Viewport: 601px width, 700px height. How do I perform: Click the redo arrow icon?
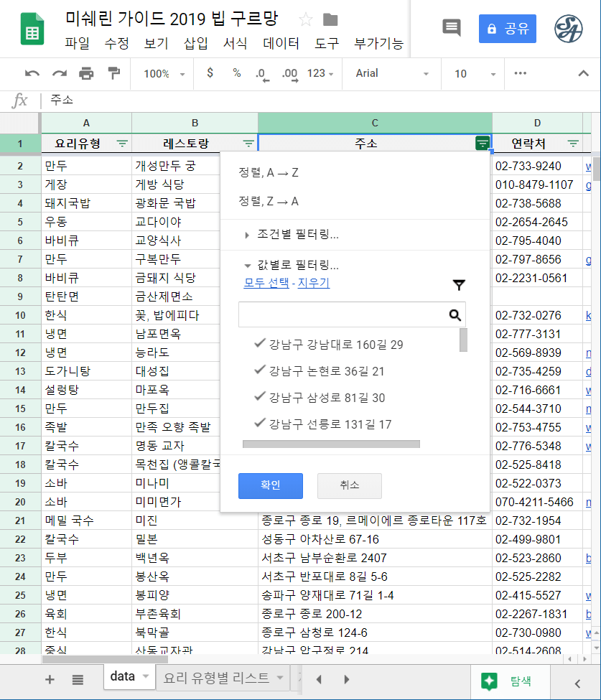[x=59, y=73]
